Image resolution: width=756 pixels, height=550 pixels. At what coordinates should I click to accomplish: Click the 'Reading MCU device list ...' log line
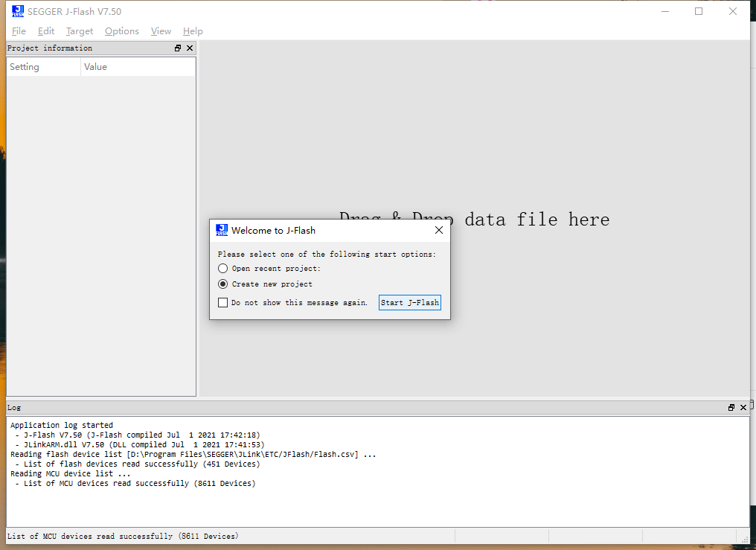pyautogui.click(x=71, y=473)
